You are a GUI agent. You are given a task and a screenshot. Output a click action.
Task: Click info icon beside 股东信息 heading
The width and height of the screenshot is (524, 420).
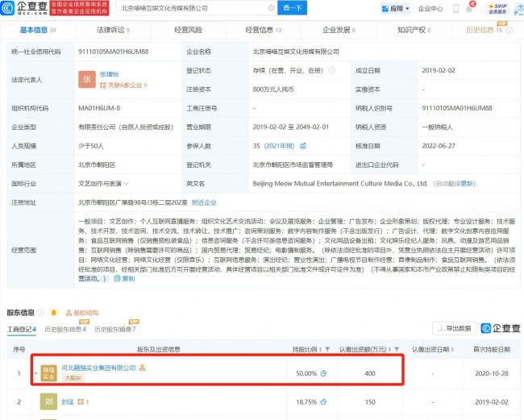pos(40,313)
